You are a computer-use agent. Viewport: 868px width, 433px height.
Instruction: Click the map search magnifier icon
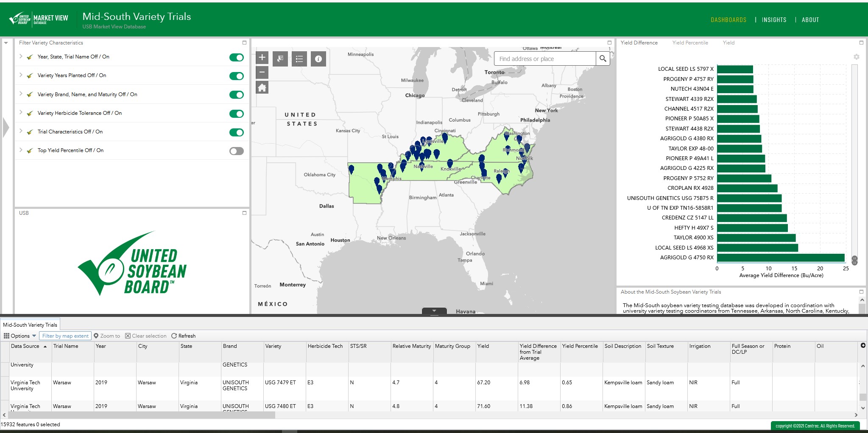(603, 59)
